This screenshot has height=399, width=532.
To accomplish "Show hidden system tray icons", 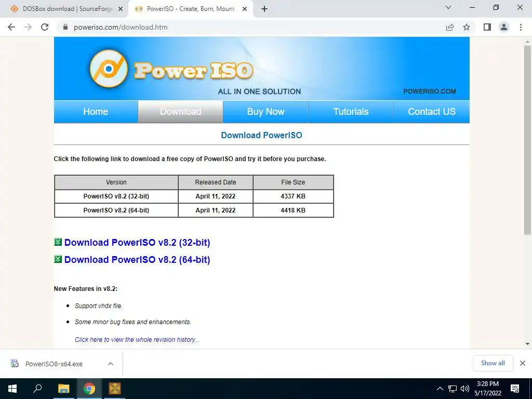I will [440, 389].
